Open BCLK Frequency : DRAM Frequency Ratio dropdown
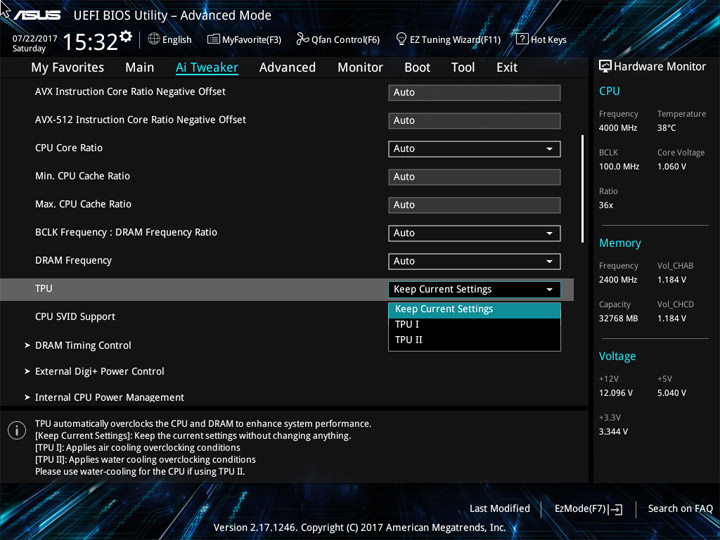Screen dimensions: 720x540 point(474,233)
